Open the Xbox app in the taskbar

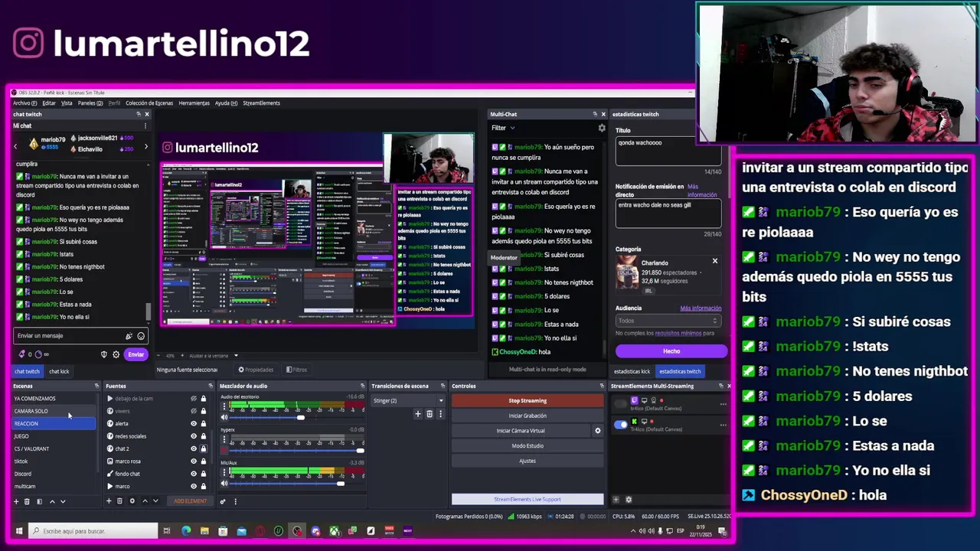[x=334, y=530]
